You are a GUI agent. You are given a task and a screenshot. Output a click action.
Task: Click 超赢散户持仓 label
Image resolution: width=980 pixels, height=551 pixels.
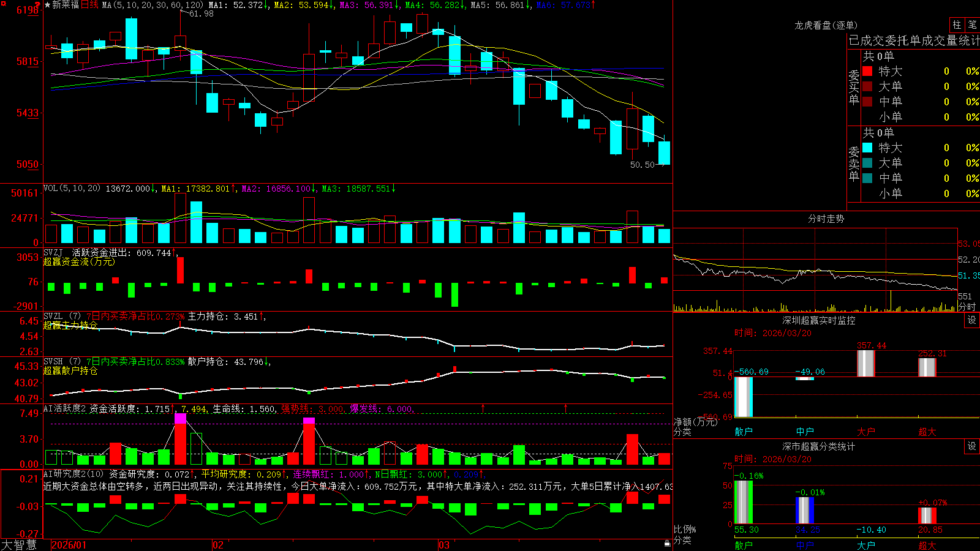[x=70, y=370]
